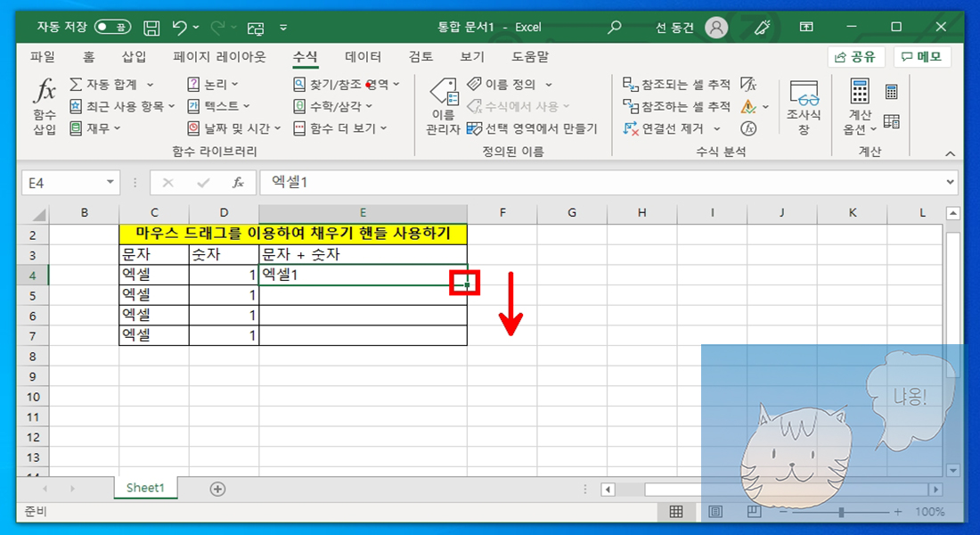Open the user account avatar
980x535 pixels.
[x=716, y=27]
